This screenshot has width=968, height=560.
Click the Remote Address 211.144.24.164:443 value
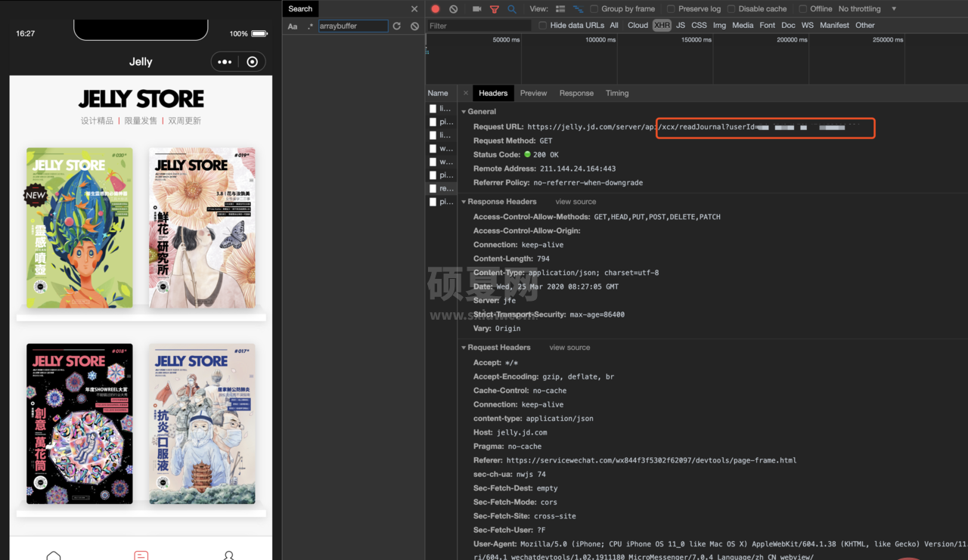[578, 169]
